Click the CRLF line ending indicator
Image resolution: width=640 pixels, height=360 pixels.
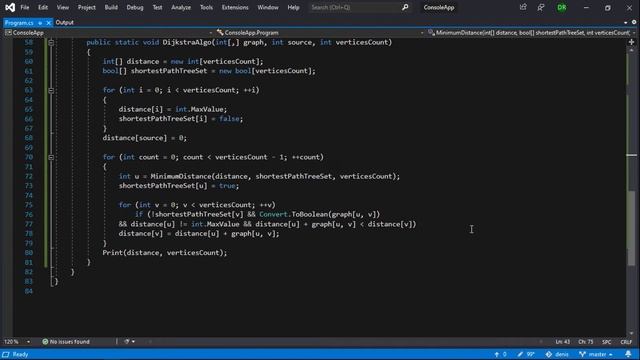tap(626, 342)
